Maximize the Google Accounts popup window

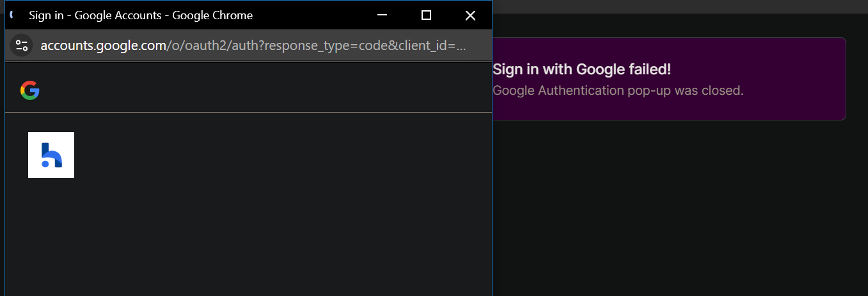426,15
